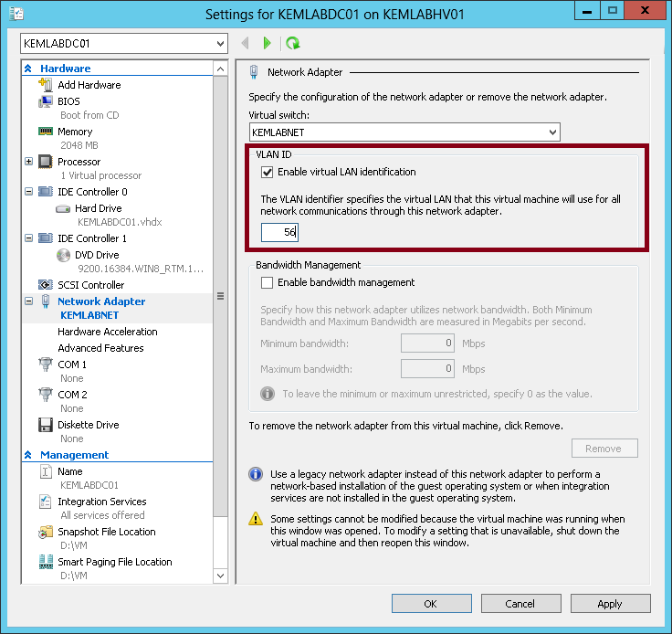Click the Add Hardware icon
672x634 pixels.
tap(46, 85)
